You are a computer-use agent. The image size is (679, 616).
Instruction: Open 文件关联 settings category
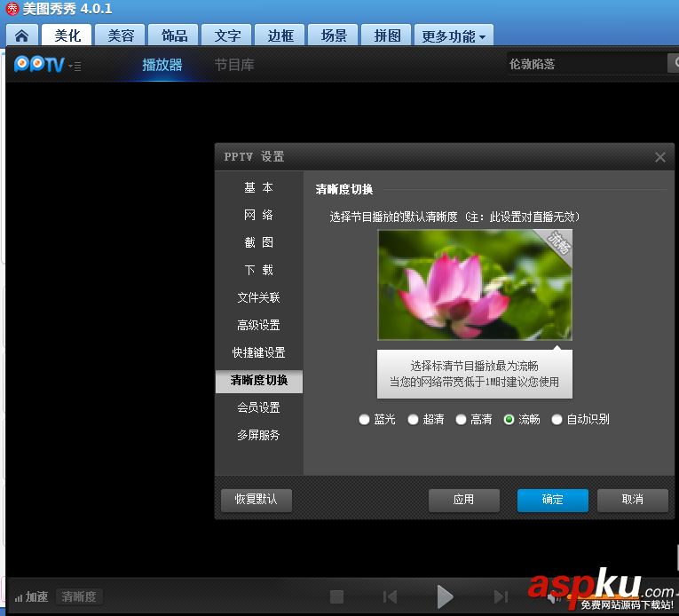pos(259,297)
